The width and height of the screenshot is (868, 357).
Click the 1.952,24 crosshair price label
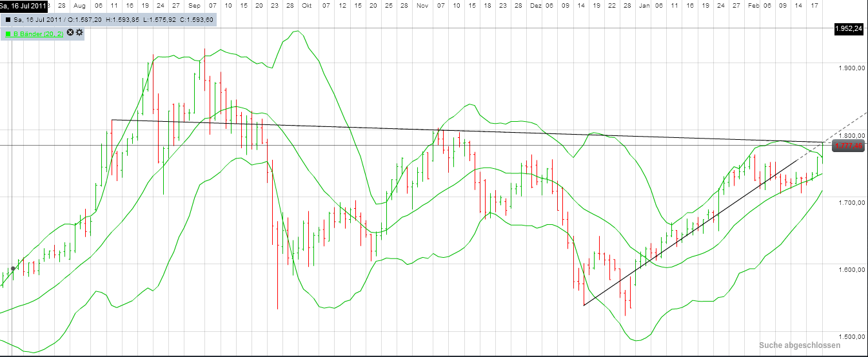pyautogui.click(x=849, y=28)
